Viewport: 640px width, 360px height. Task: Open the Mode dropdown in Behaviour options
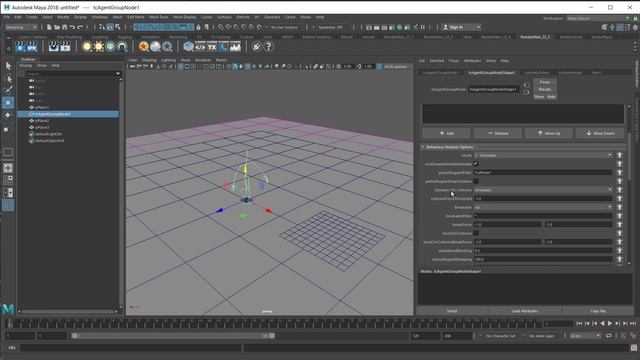(543, 155)
